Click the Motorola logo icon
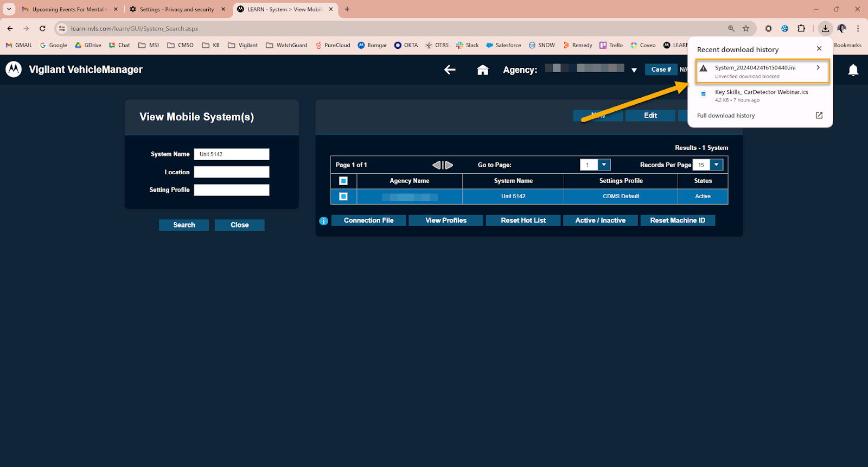Image resolution: width=868 pixels, height=467 pixels. [14, 69]
